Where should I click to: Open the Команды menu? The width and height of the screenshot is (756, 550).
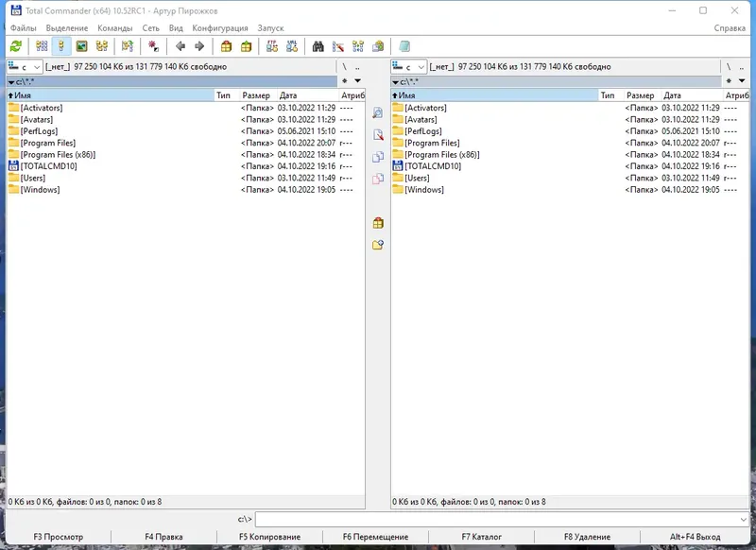[114, 28]
